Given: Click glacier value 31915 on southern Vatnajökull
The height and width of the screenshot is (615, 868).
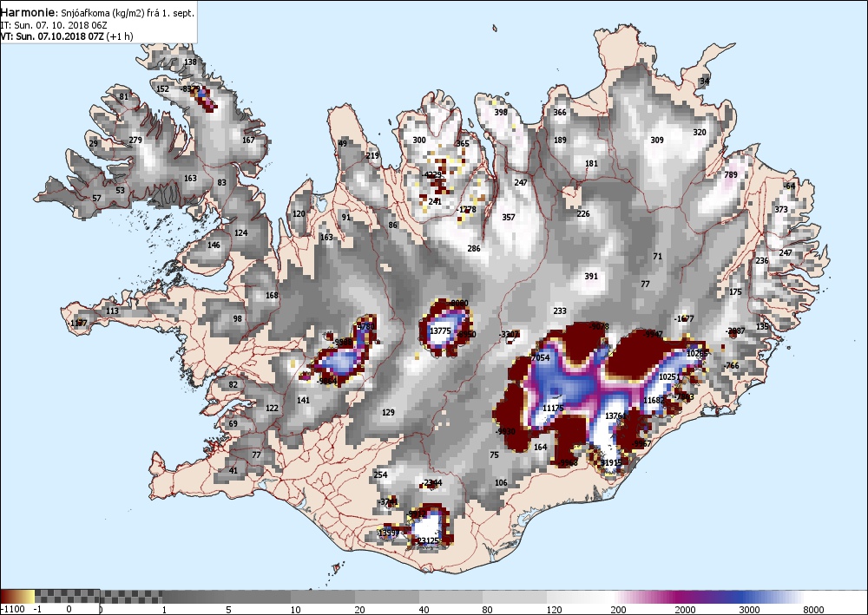Looking at the screenshot, I should coord(611,462).
